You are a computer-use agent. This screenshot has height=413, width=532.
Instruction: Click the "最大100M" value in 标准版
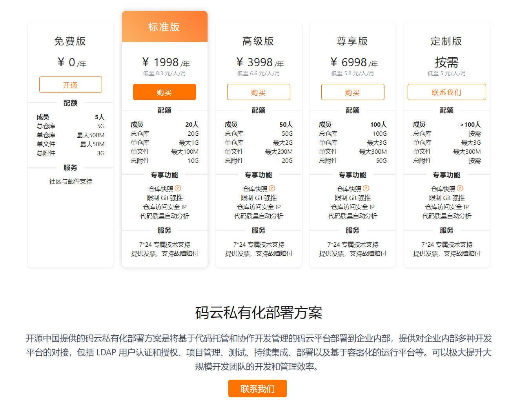click(x=185, y=152)
